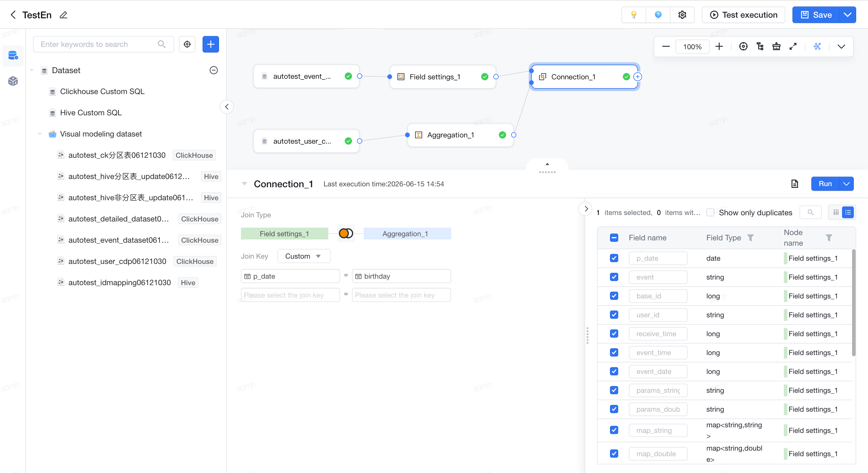The height and width of the screenshot is (473, 868).
Task: Select autotest_idmapping06121030 dataset
Action: [120, 283]
